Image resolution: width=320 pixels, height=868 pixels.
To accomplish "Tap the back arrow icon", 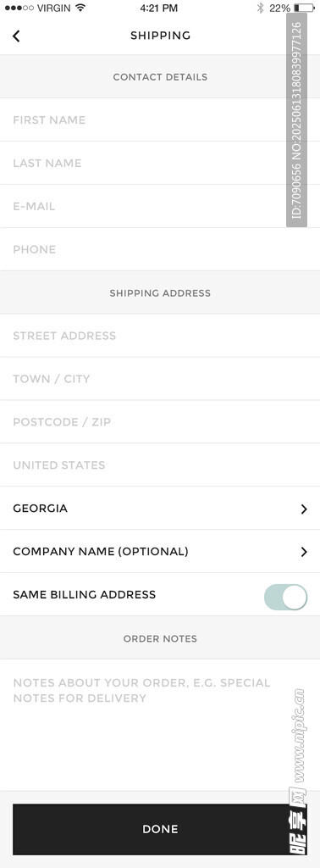I will pos(16,36).
